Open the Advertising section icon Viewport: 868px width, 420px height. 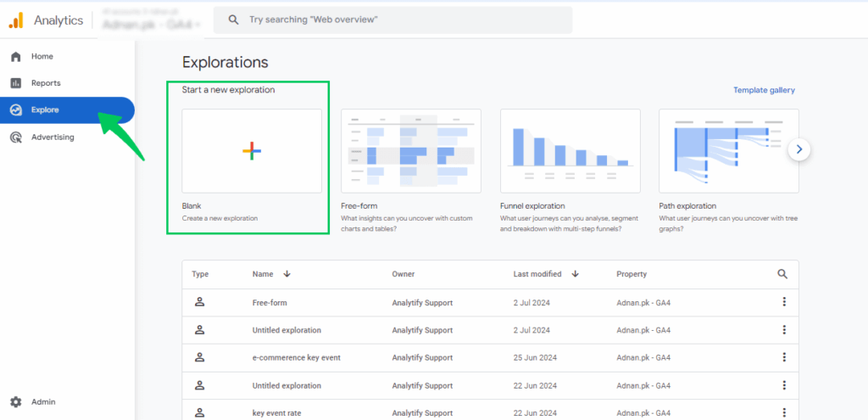pyautogui.click(x=16, y=137)
